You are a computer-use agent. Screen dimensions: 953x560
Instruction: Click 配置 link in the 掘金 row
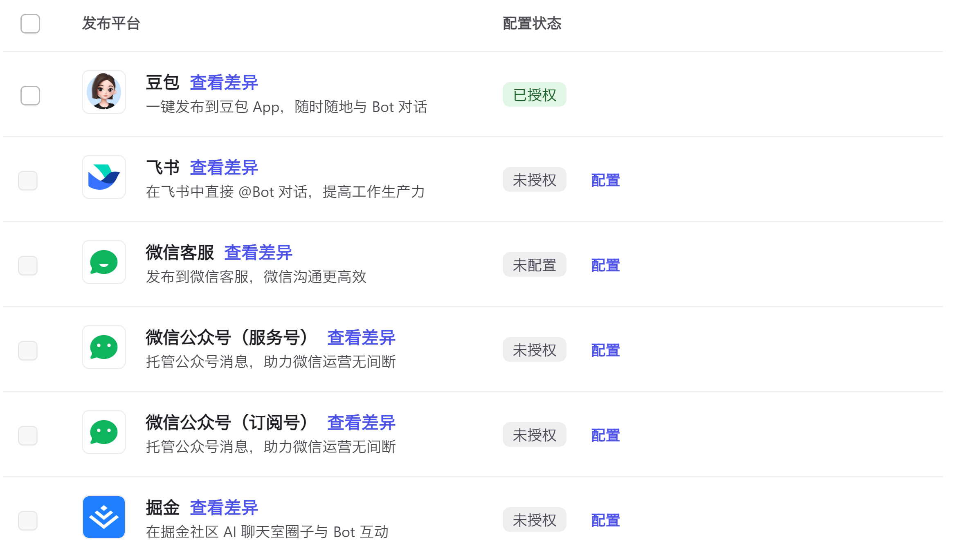tap(605, 520)
